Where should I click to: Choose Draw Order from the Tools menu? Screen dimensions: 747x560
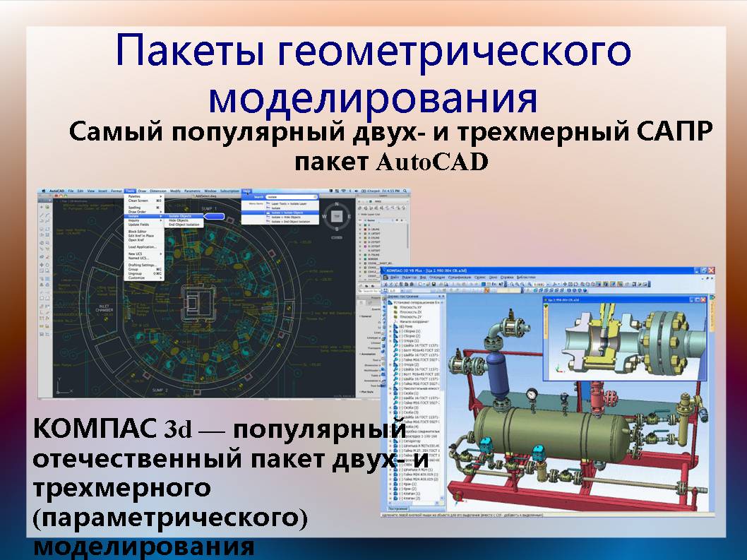144,212
